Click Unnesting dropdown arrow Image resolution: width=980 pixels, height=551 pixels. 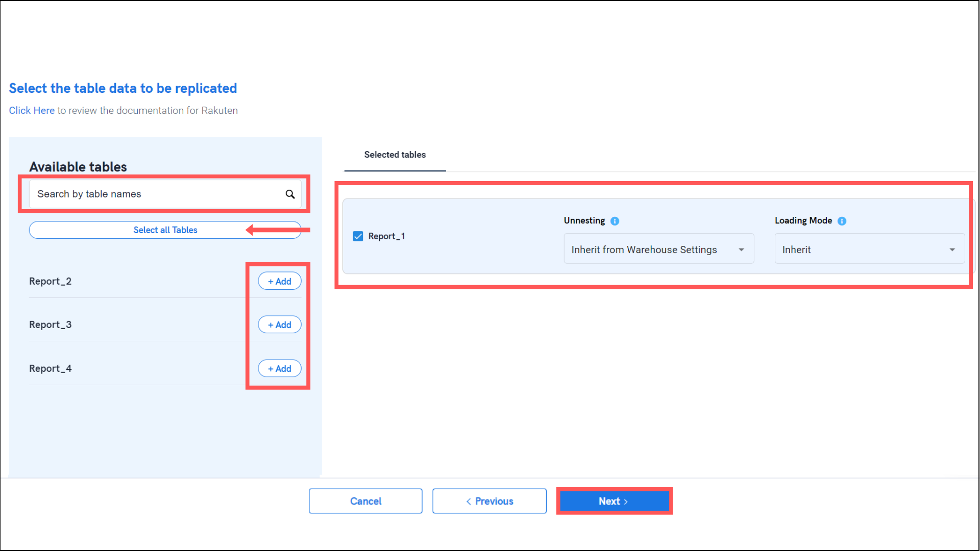(741, 250)
